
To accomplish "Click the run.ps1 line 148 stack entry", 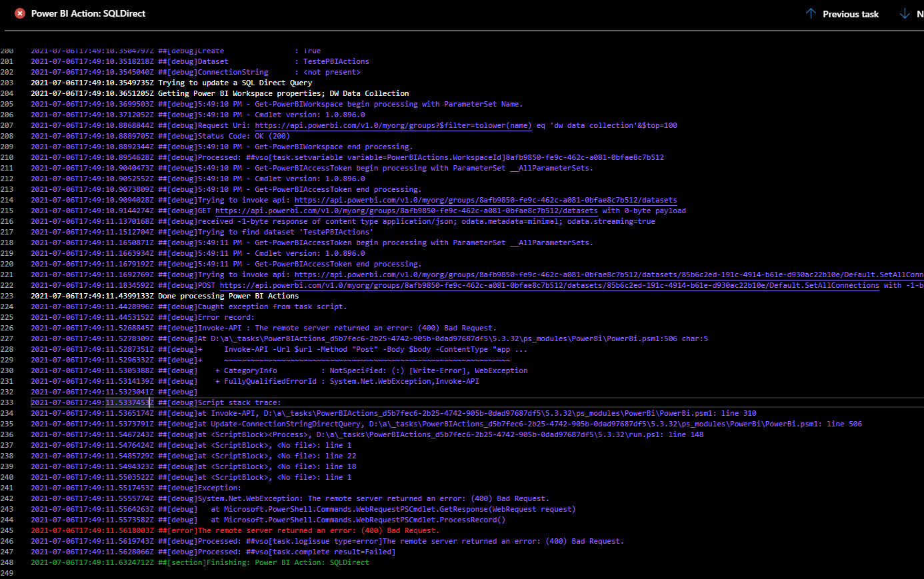I will click(x=367, y=434).
